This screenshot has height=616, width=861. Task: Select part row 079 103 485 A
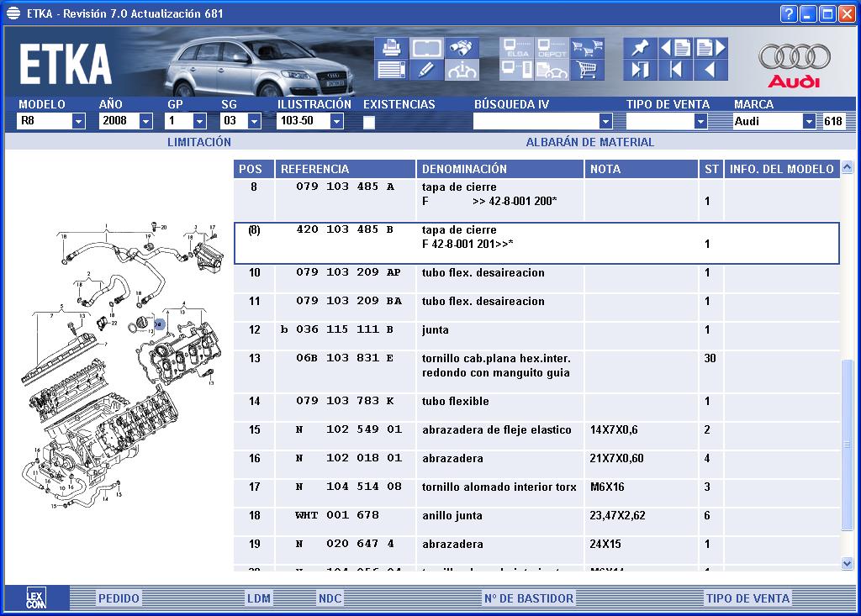coord(536,200)
